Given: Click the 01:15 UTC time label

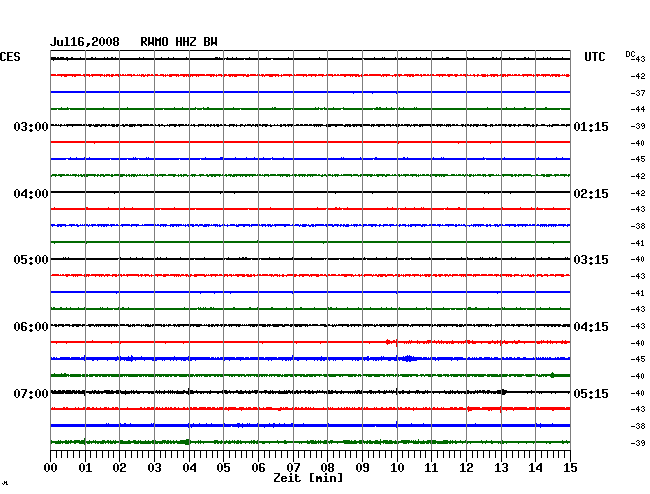Looking at the screenshot, I should click(x=591, y=126).
